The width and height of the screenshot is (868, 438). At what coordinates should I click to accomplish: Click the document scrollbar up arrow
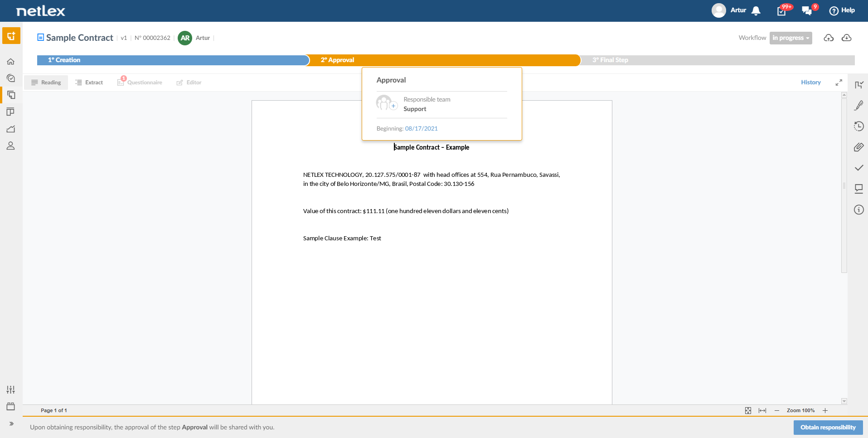point(844,95)
